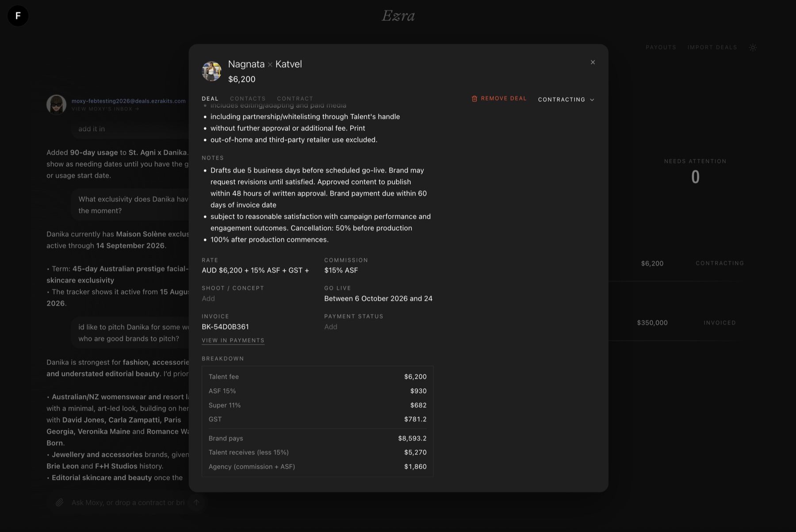Click the Super 11% breakdown row
796x532 pixels.
[318, 405]
